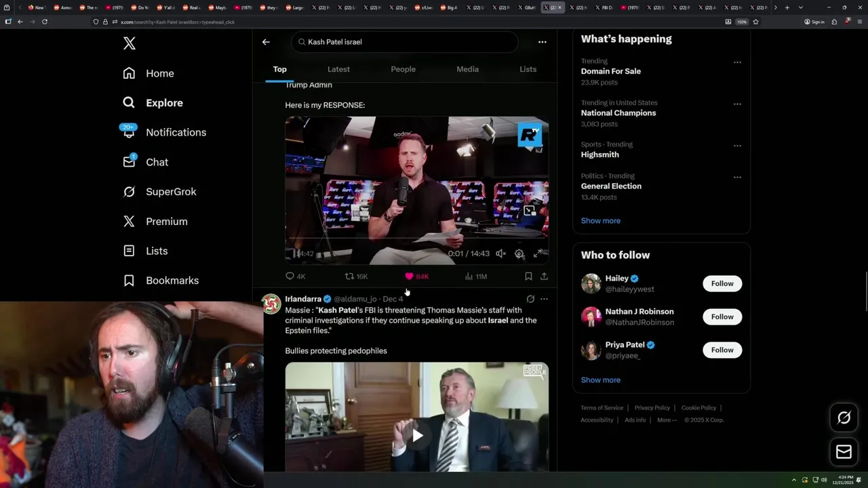Unlike the post with 84K likes

(416, 277)
